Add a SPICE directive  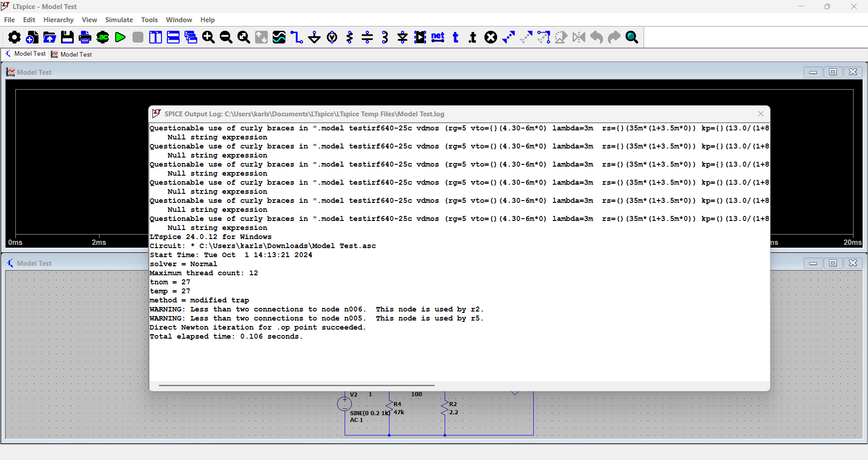click(473, 37)
